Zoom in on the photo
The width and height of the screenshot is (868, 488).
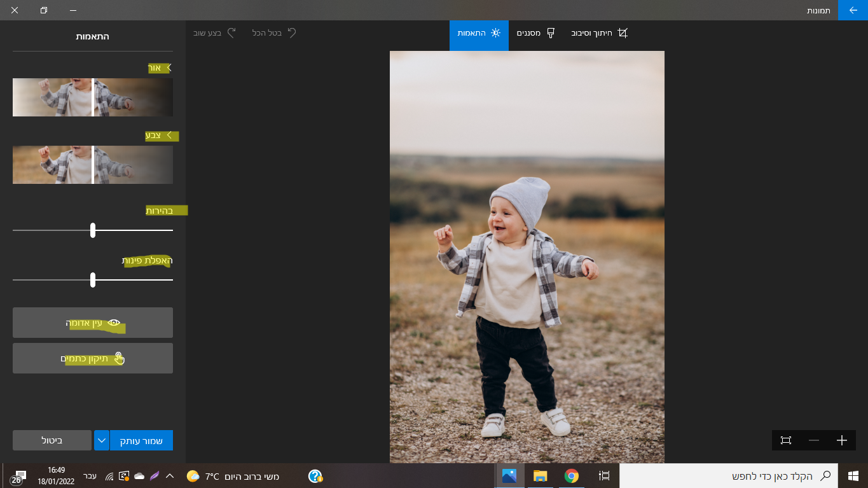tap(842, 440)
